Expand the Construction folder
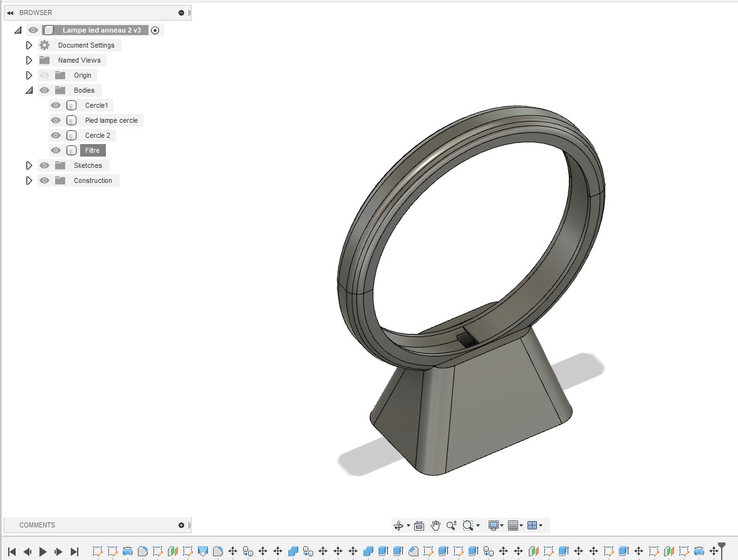This screenshot has width=738, height=560. (x=29, y=180)
